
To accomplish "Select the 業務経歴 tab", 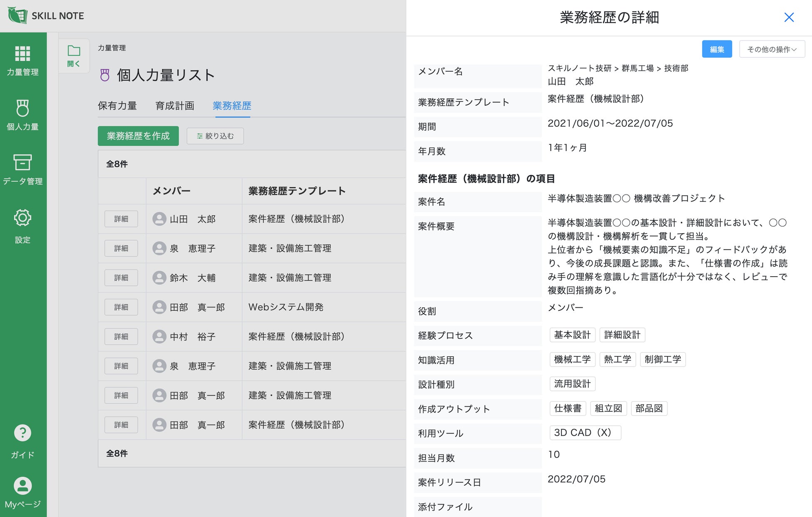I will [x=232, y=106].
